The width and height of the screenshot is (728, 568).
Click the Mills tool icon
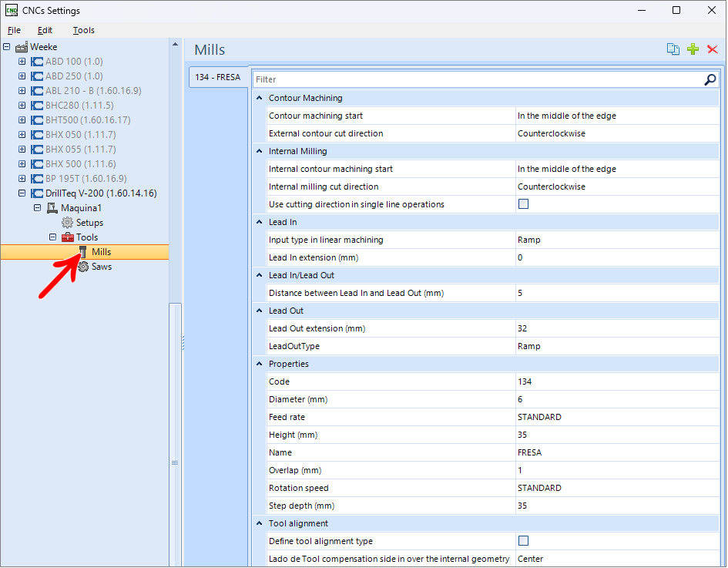(83, 252)
